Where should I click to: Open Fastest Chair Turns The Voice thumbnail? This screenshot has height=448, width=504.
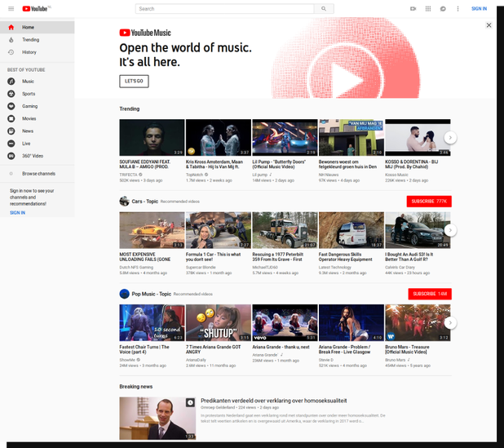(x=152, y=323)
